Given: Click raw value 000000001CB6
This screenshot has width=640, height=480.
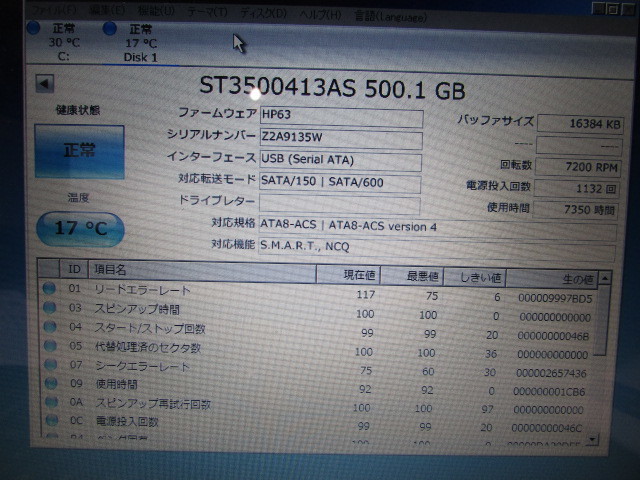Looking at the screenshot, I should (549, 392).
